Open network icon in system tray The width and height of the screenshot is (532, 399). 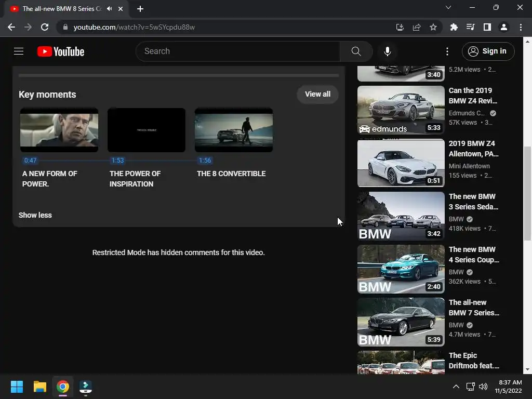point(470,387)
